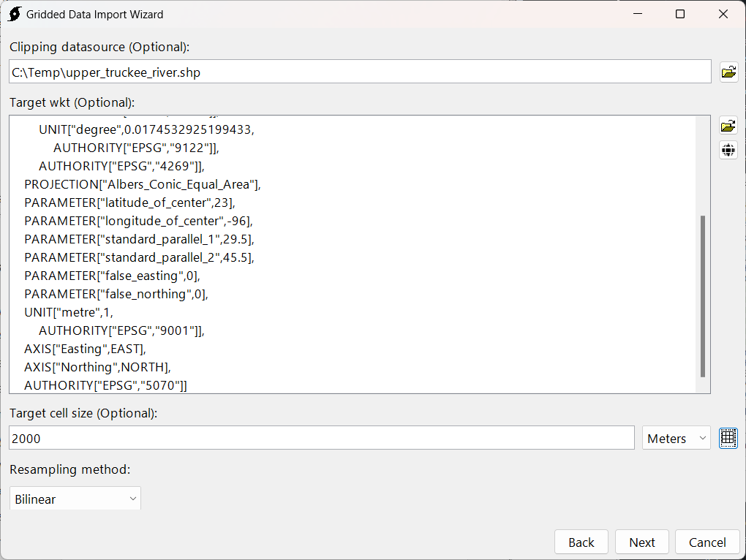Expand the Meters cell size units dropdown
The image size is (746, 560).
(676, 439)
